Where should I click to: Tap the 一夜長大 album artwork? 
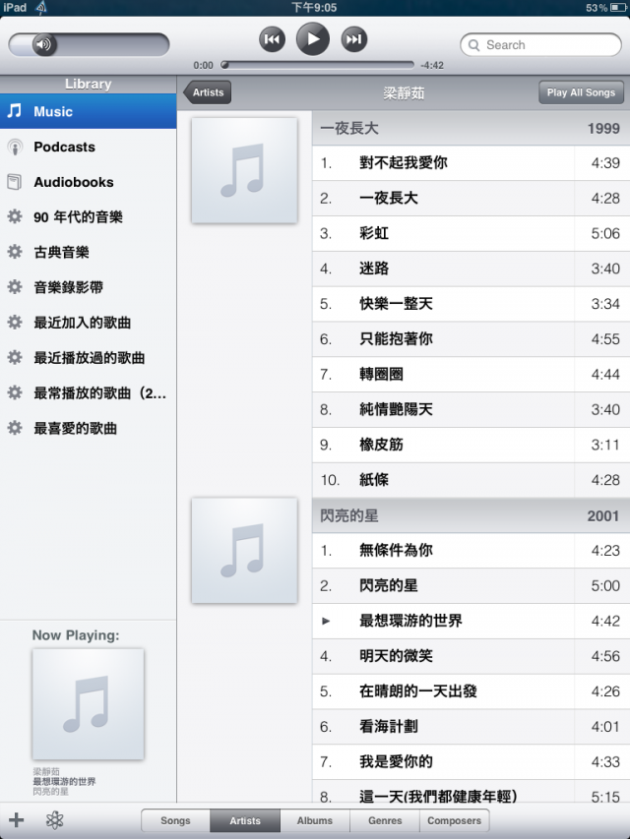click(x=244, y=170)
